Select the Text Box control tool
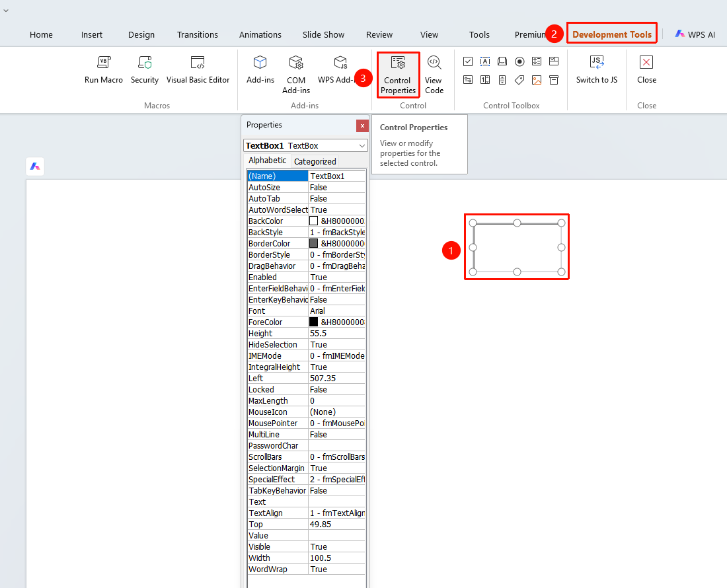The image size is (727, 588). point(485,61)
